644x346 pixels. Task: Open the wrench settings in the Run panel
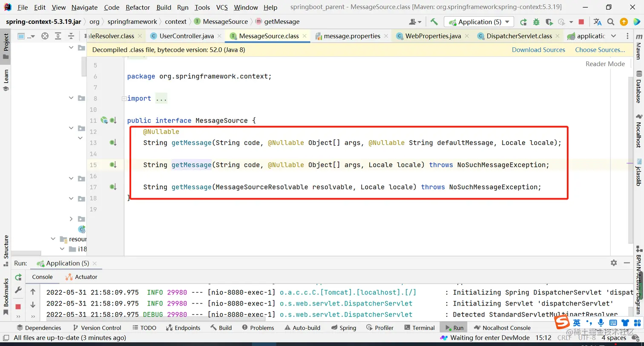18,290
